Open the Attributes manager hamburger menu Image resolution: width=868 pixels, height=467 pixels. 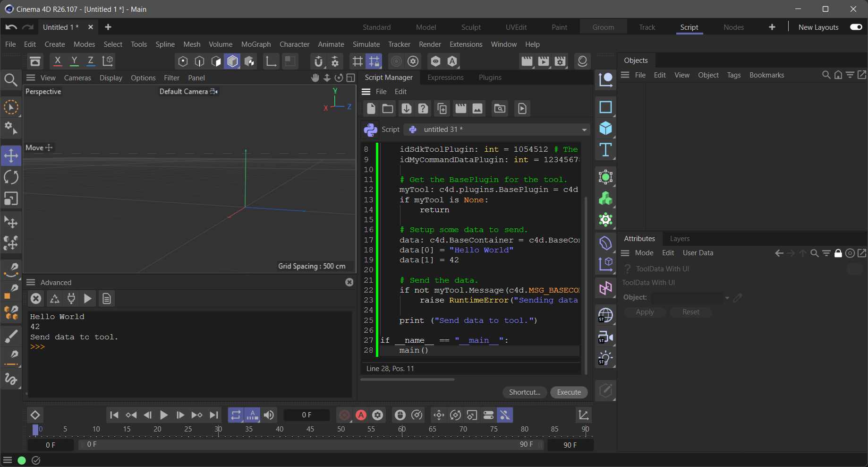click(x=625, y=253)
